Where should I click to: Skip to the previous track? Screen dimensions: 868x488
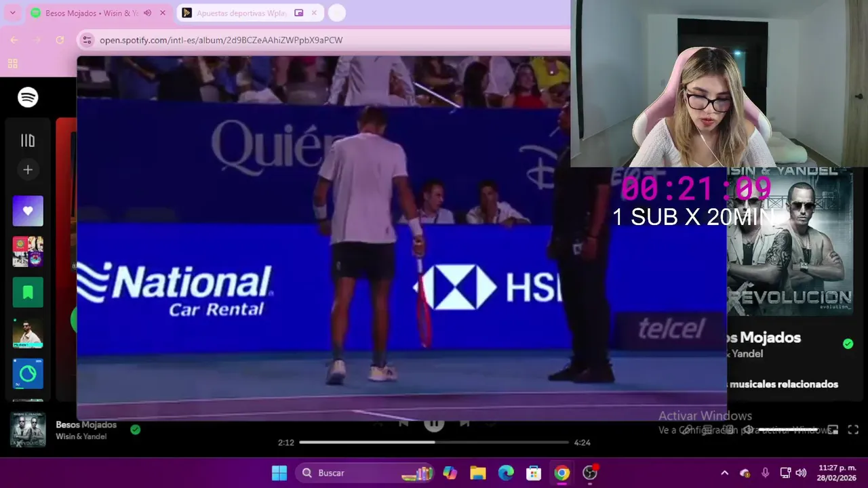[x=403, y=424]
